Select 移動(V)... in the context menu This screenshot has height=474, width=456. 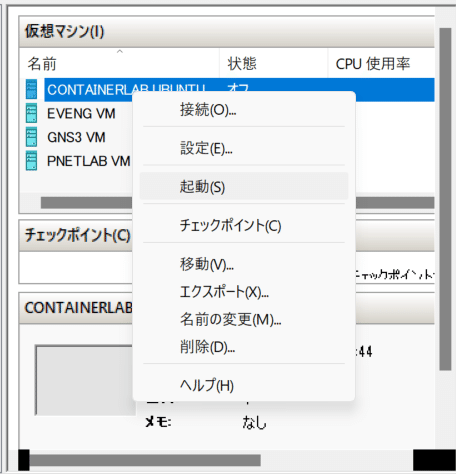coord(244,264)
